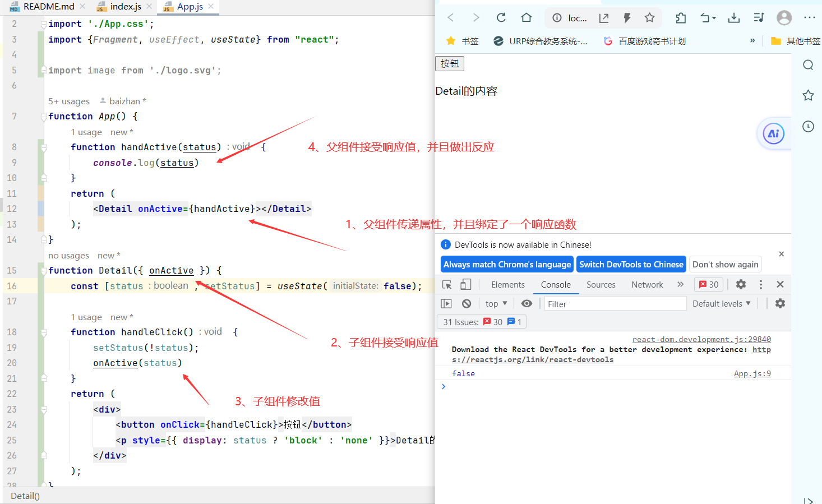Viewport: 822px width, 504px height.
Task: Expand the hidden bookmarks chevron
Action: point(752,40)
